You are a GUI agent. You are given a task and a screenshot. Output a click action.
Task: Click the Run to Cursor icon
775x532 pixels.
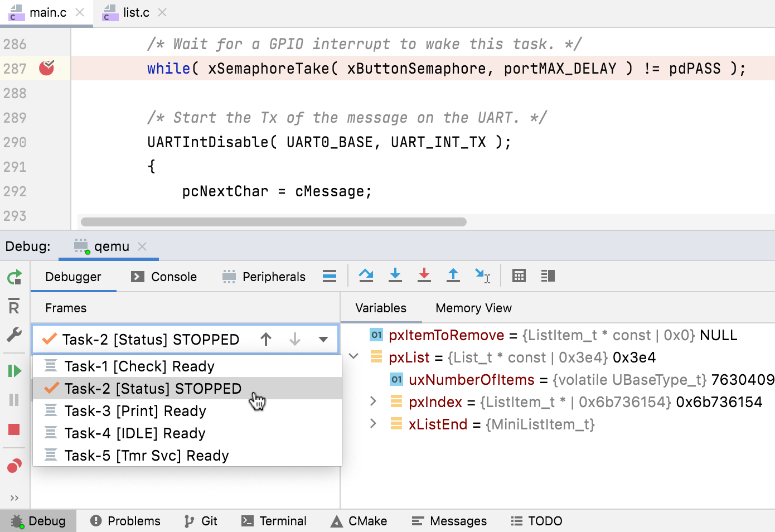482,275
